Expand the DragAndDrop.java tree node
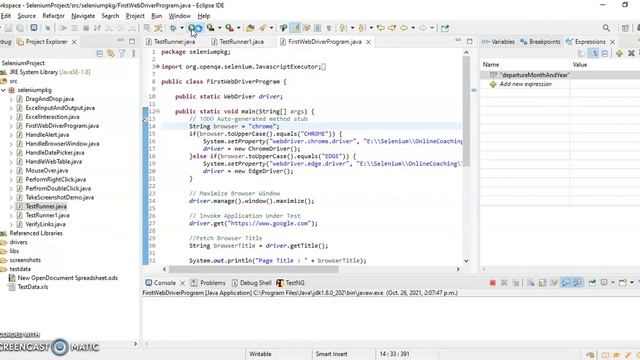 tap(11, 99)
